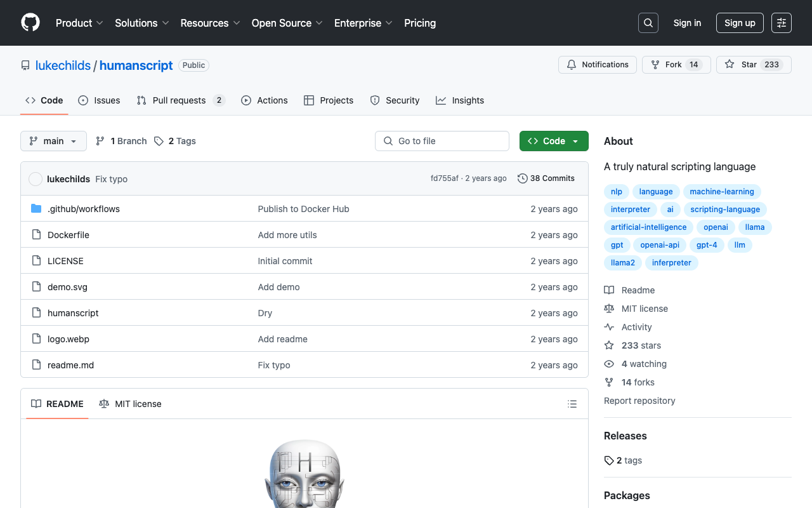This screenshot has width=812, height=508.
Task: Click the nlp topic tag
Action: click(617, 192)
